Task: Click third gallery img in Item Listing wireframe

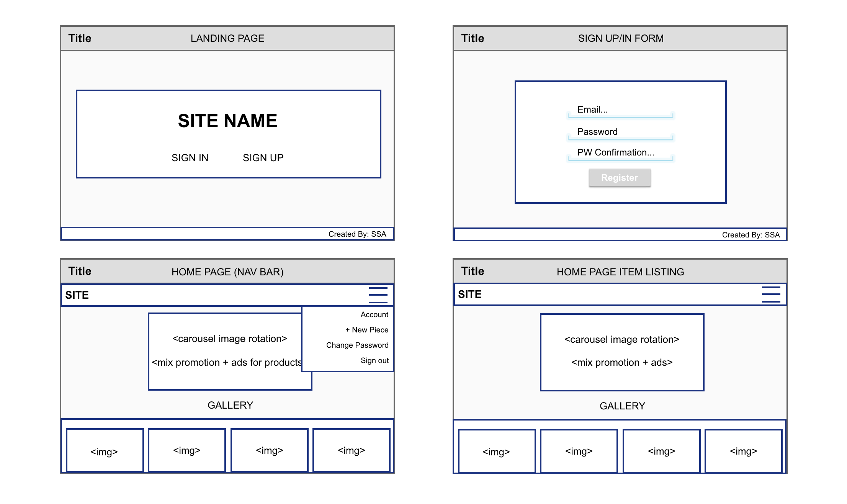Action: coord(661,451)
